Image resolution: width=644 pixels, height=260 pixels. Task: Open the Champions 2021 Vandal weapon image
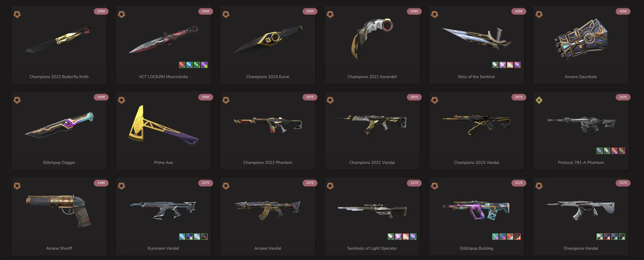click(x=372, y=124)
